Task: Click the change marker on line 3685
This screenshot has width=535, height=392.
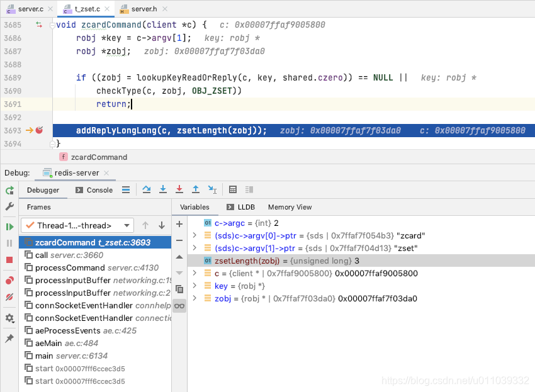Action: tap(39, 25)
